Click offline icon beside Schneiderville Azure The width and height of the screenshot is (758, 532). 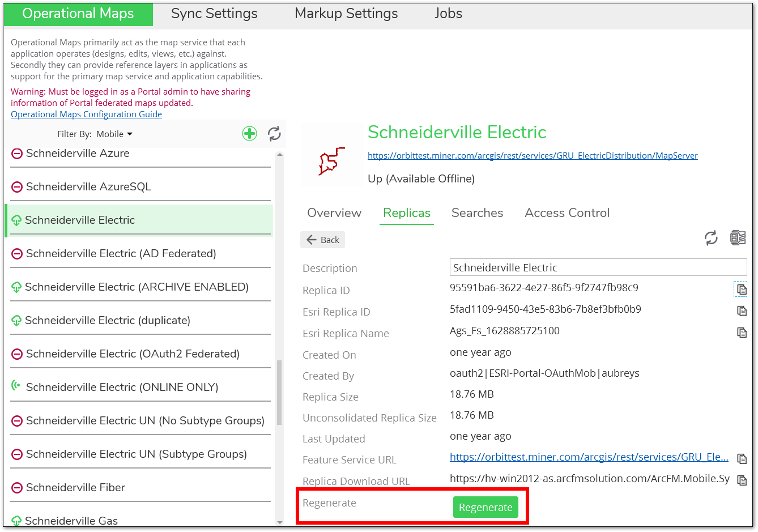(17, 154)
